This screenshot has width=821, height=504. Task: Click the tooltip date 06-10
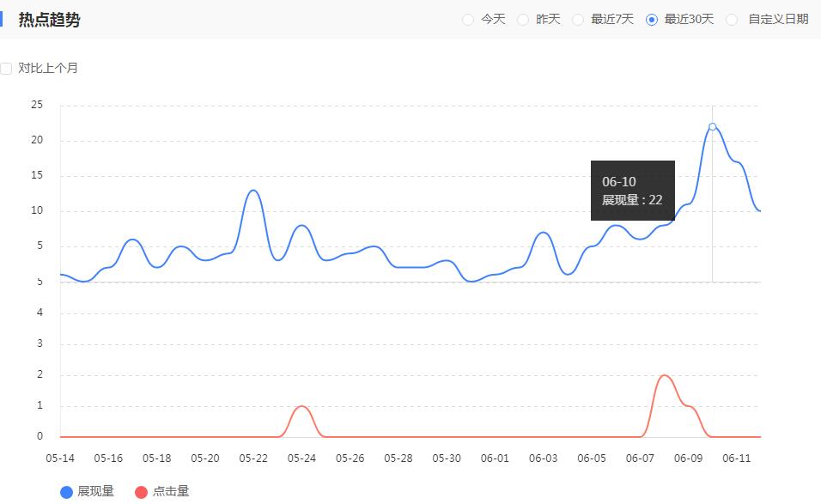click(619, 182)
